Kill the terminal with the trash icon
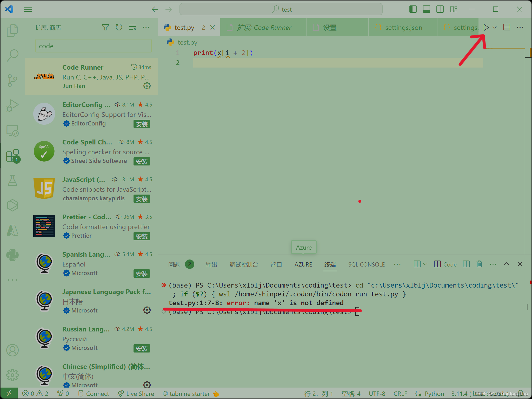Screen dimensions: 532x399 click(x=479, y=264)
